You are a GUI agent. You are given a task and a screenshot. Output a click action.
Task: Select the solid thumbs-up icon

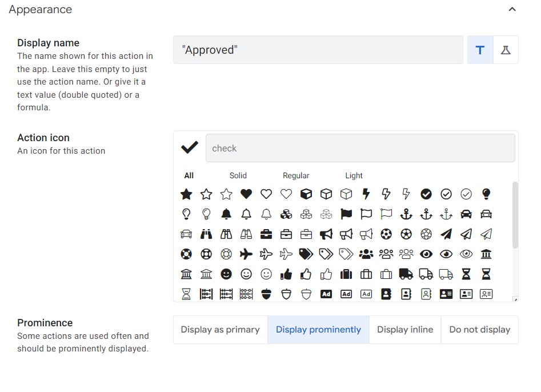[286, 274]
